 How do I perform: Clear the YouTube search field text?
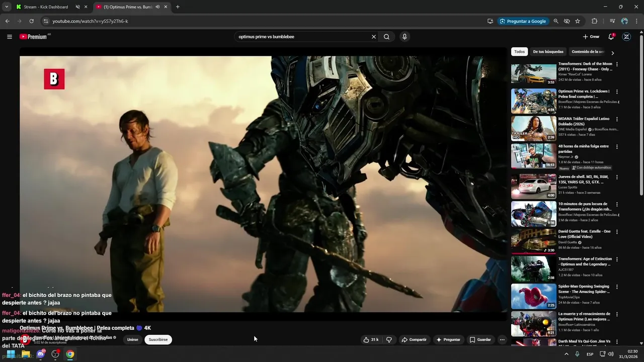[374, 37]
